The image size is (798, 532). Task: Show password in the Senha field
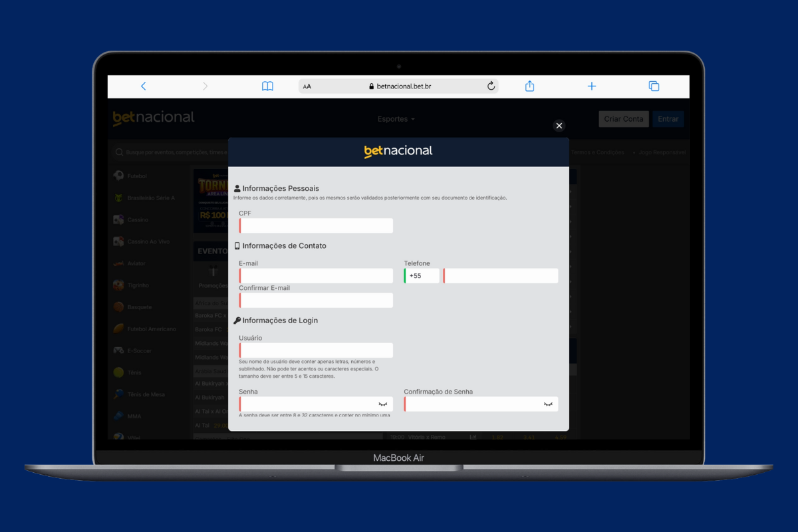(x=383, y=404)
